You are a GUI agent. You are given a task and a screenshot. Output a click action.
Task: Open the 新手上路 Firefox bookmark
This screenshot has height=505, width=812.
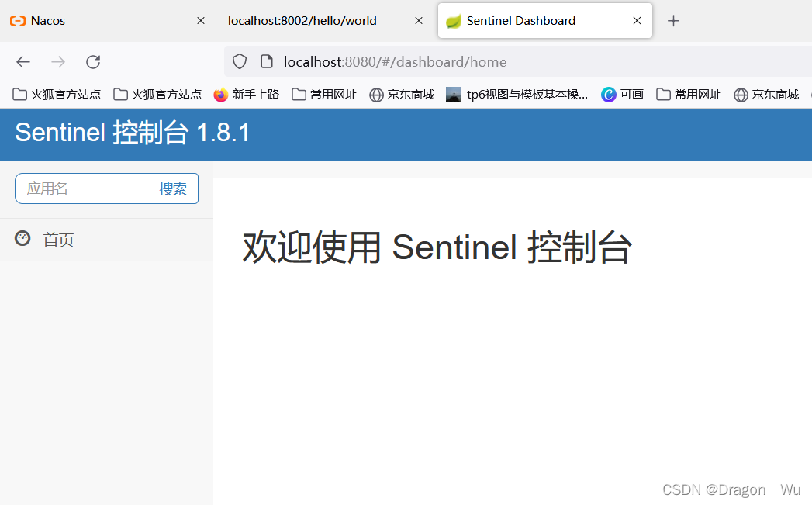tap(247, 95)
